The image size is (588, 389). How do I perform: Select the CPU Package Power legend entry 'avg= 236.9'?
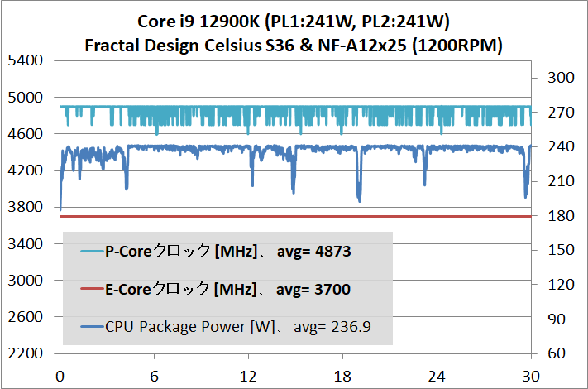coord(332,327)
